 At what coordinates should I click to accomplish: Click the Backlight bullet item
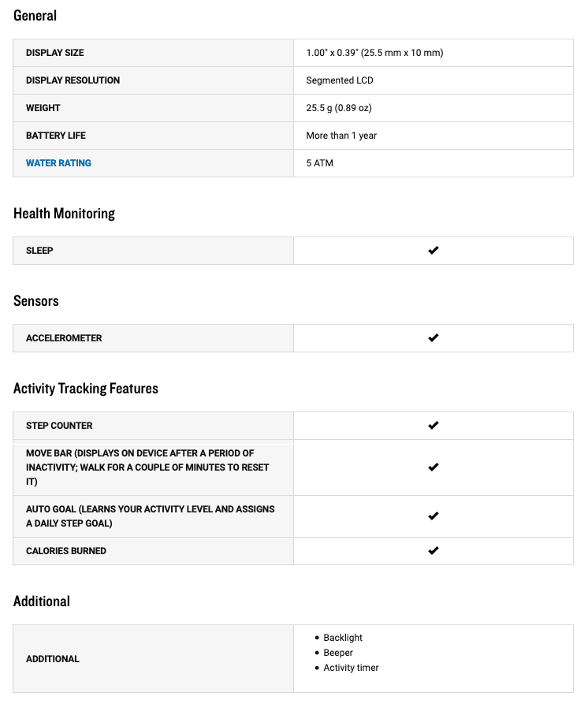pos(343,638)
